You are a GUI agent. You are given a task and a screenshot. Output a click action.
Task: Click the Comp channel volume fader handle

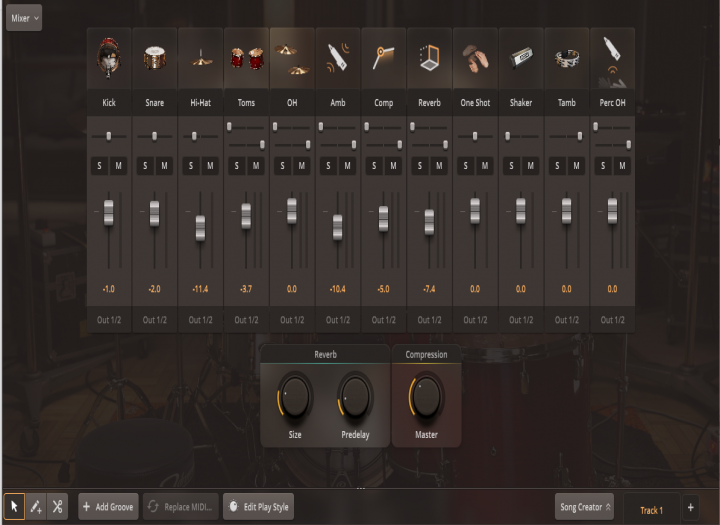pos(383,219)
